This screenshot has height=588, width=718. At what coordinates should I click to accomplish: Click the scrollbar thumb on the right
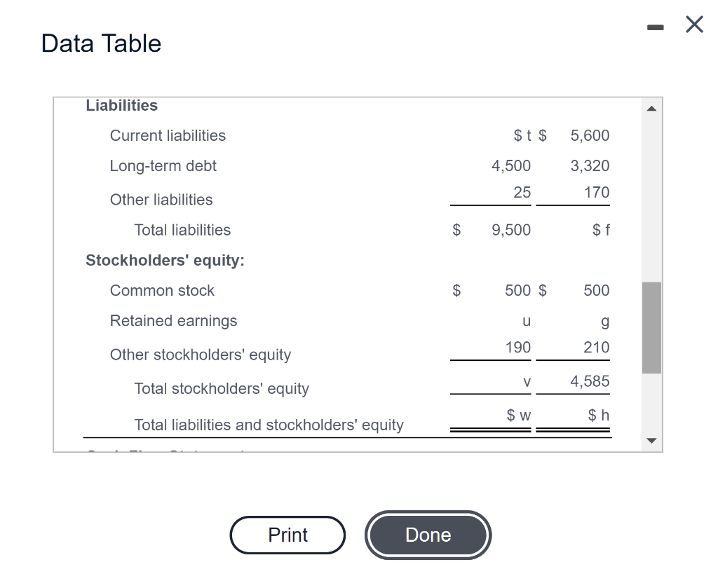point(651,326)
